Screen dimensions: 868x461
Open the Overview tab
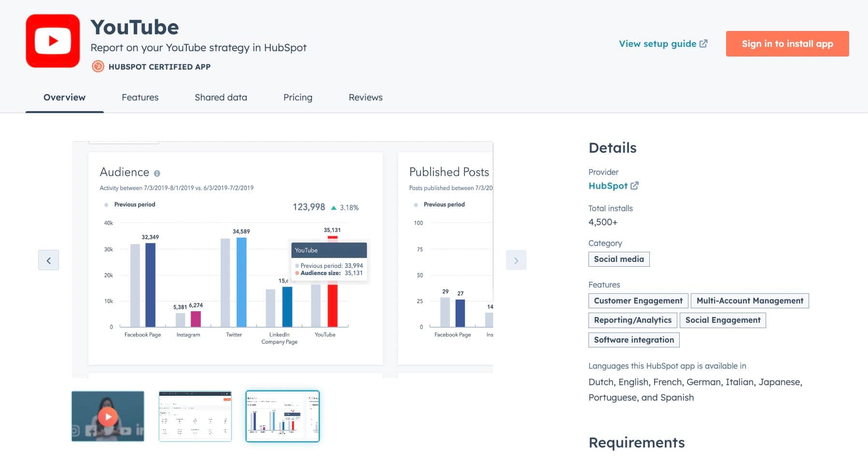point(64,97)
